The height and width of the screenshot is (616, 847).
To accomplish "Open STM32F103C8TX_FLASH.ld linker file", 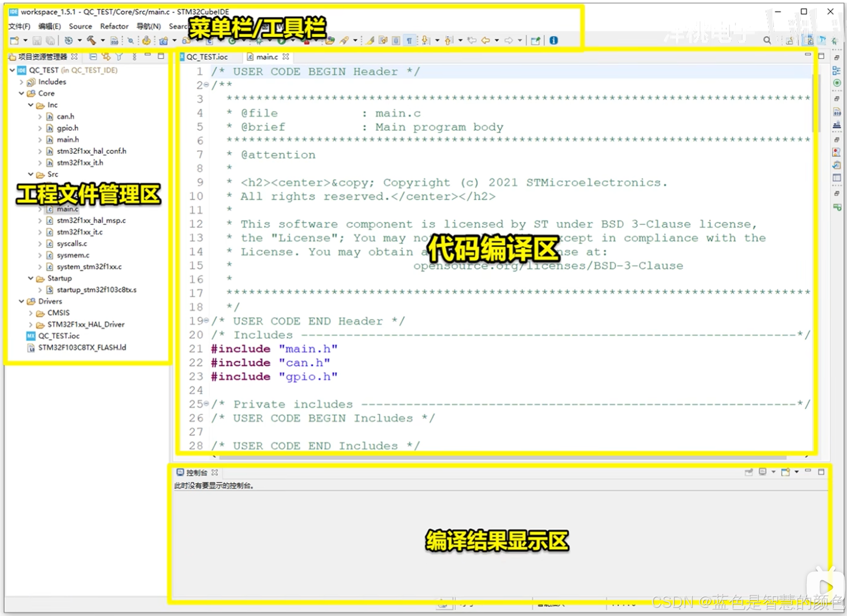I will point(82,348).
